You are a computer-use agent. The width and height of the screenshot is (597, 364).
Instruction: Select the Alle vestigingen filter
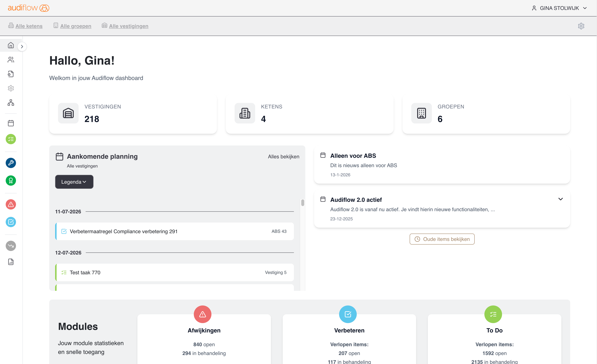click(125, 26)
